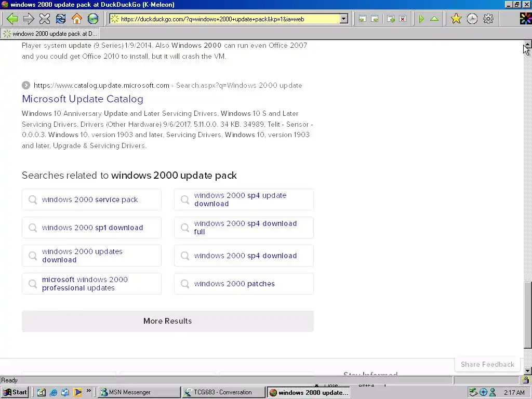Select the 'windows 2000 update pack at D...' tab
Viewport: 532px width, 399px height.
pyautogui.click(x=50, y=34)
